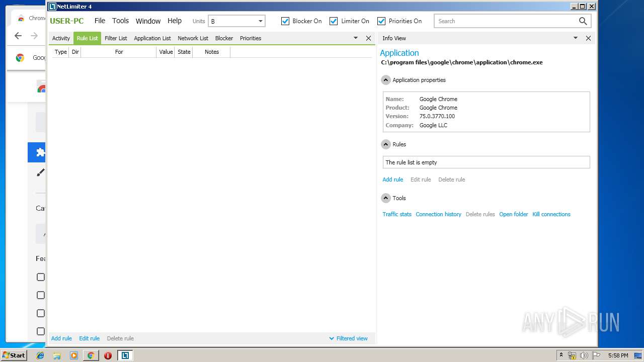Sort by the For column header

coord(119,52)
